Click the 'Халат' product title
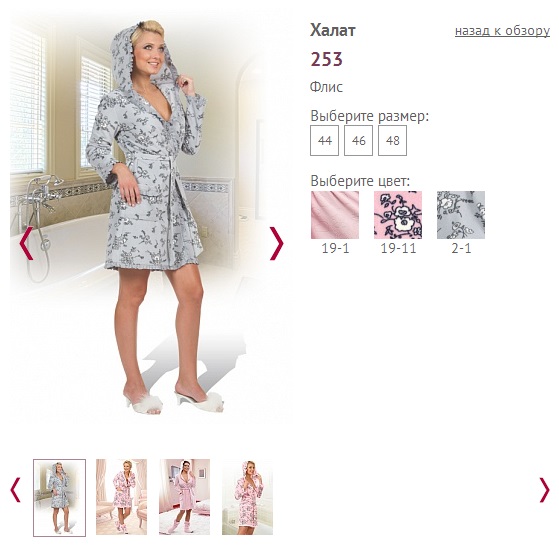This screenshot has width=559, height=545. point(333,30)
